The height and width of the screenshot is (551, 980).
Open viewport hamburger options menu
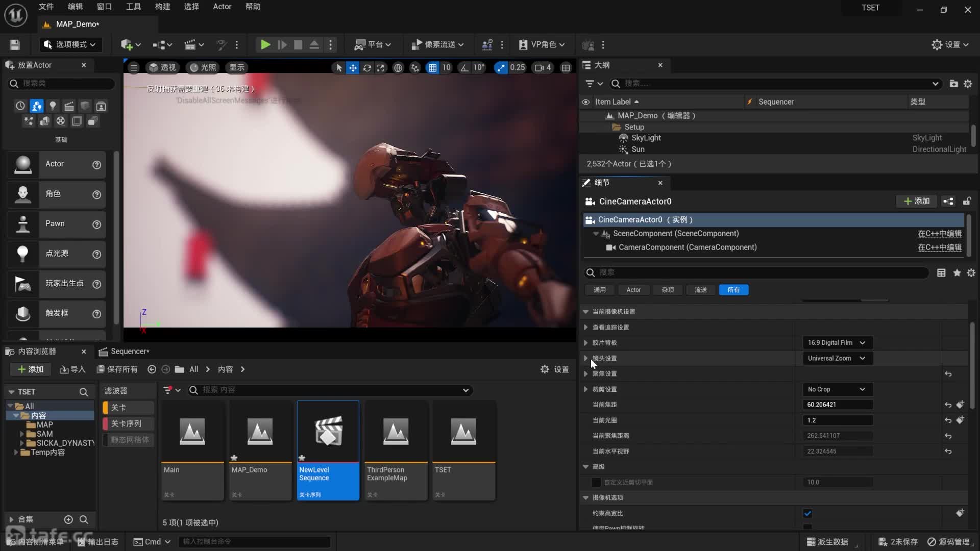pos(134,67)
